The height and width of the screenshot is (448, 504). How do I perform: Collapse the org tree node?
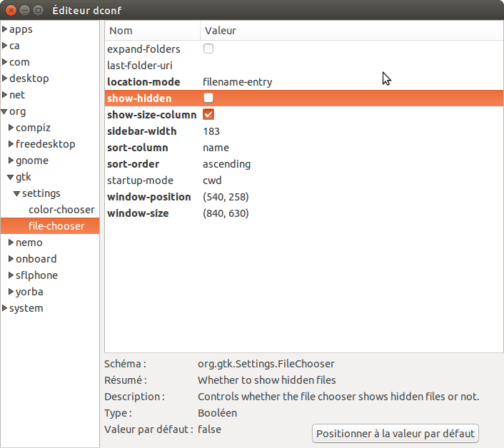tap(4, 112)
